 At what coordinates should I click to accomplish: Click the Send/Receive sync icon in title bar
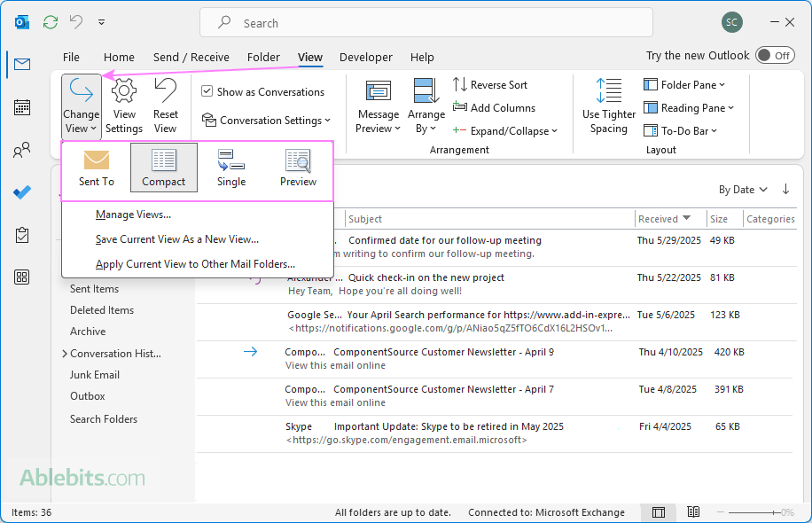pyautogui.click(x=51, y=22)
